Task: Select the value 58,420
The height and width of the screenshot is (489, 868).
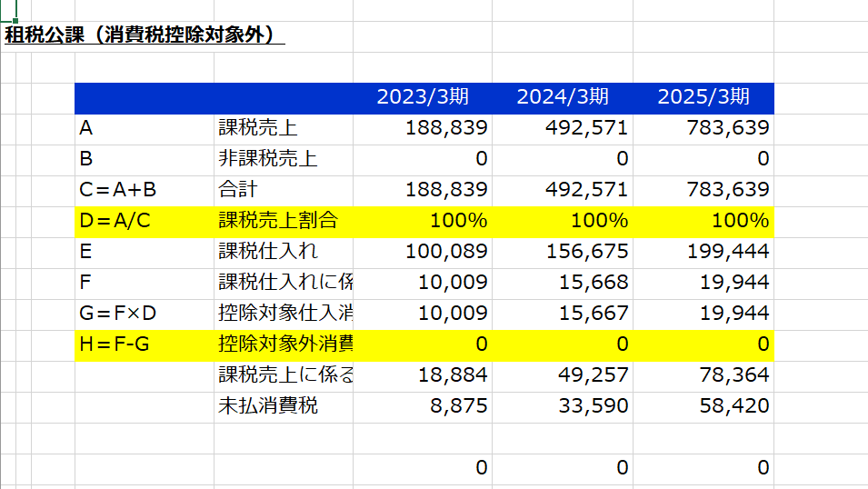Action: click(x=703, y=406)
